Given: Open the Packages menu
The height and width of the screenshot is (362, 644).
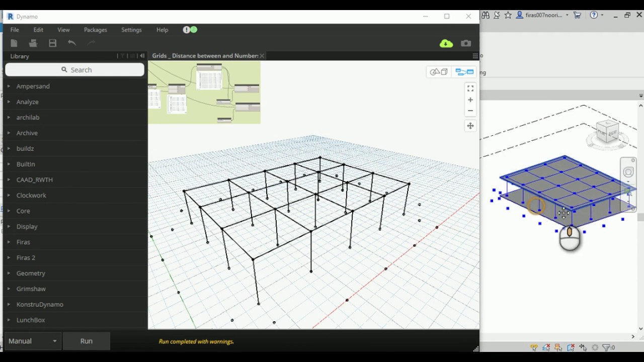Looking at the screenshot, I should tap(96, 30).
